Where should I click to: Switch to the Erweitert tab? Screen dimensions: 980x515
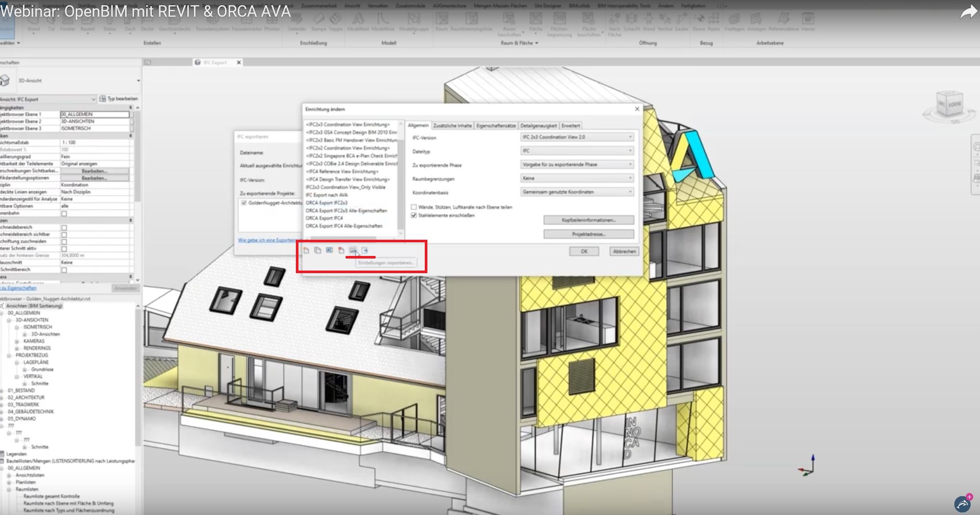(x=570, y=125)
